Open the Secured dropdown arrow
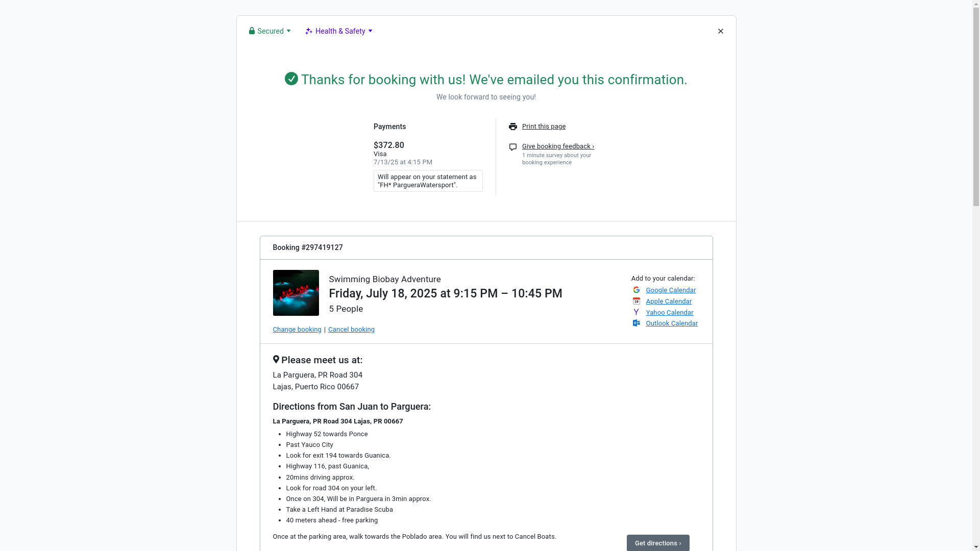 point(288,31)
